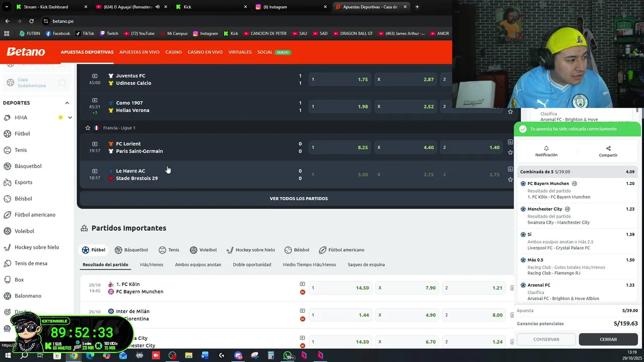Open the MMA sport icon in sidebar
Viewport: 644px width, 362px height.
coord(7,118)
